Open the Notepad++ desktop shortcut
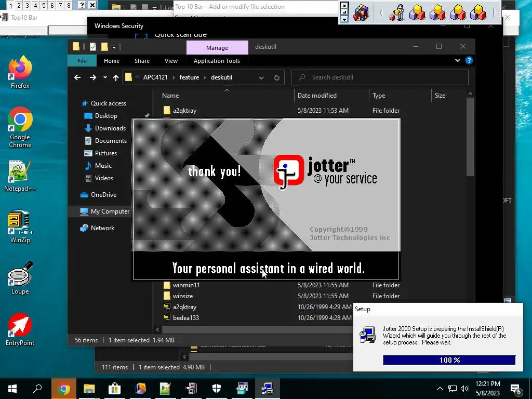This screenshot has height=399, width=532. tap(20, 176)
